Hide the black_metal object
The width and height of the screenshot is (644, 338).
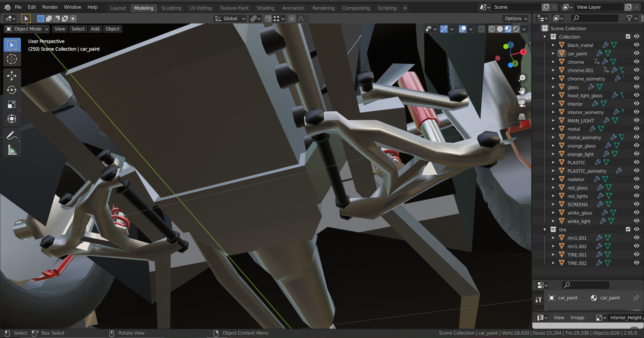click(636, 45)
